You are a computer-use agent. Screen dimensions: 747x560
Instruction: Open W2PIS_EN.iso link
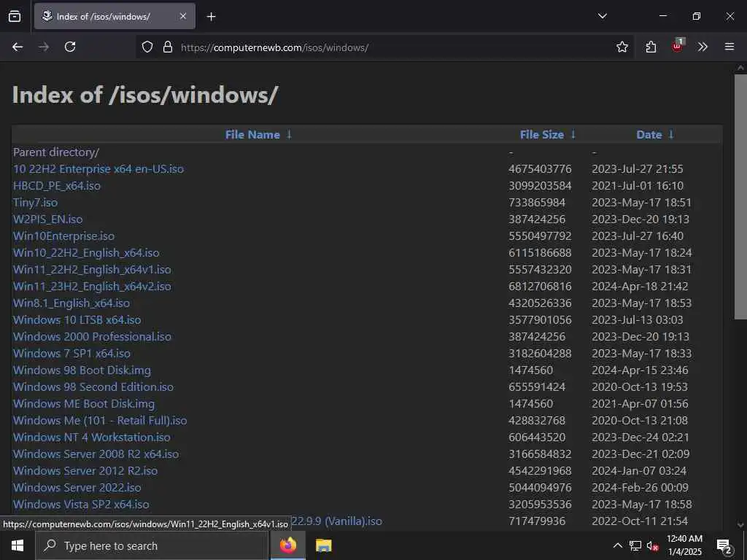point(47,219)
